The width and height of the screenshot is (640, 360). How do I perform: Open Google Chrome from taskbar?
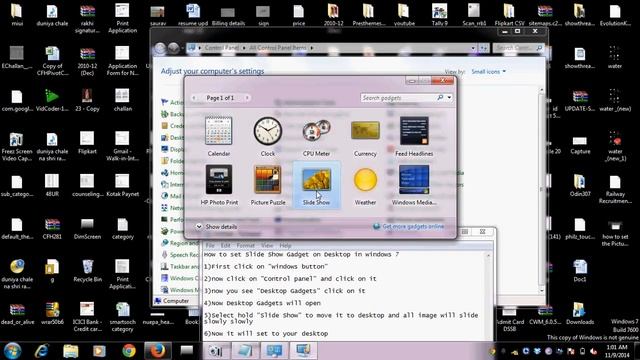tap(129, 351)
